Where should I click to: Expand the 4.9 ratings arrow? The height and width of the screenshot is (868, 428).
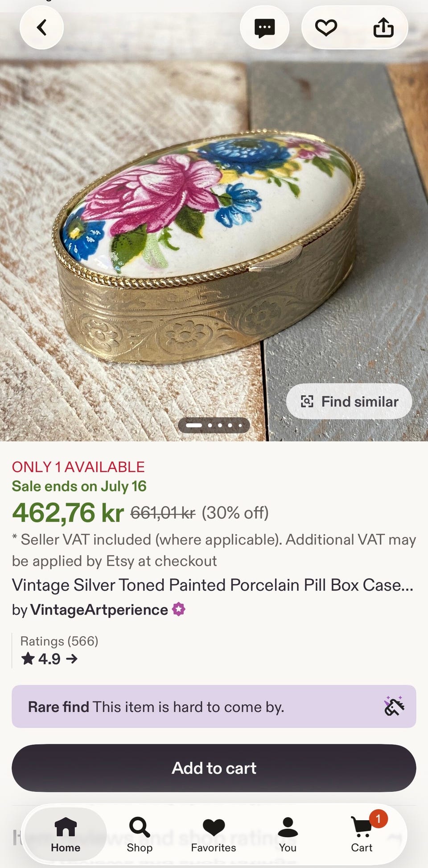pyautogui.click(x=72, y=659)
